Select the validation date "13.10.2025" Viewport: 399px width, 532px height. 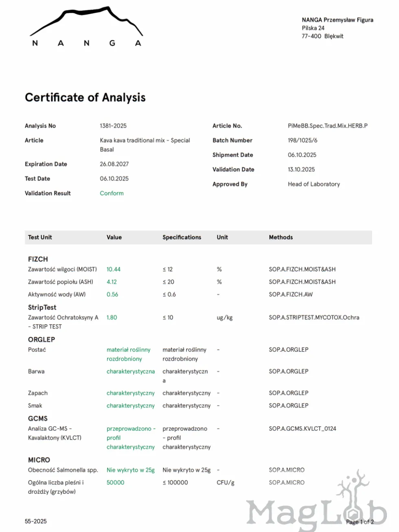[x=301, y=170]
